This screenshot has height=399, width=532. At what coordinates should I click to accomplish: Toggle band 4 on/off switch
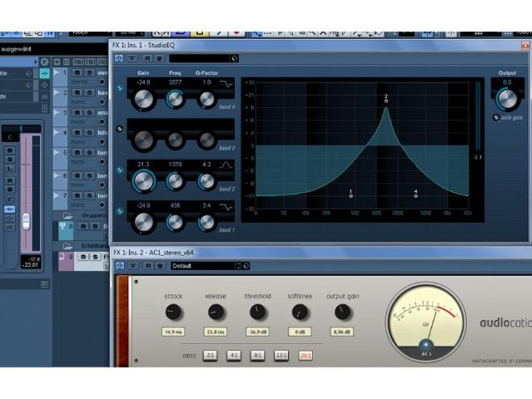click(x=120, y=88)
